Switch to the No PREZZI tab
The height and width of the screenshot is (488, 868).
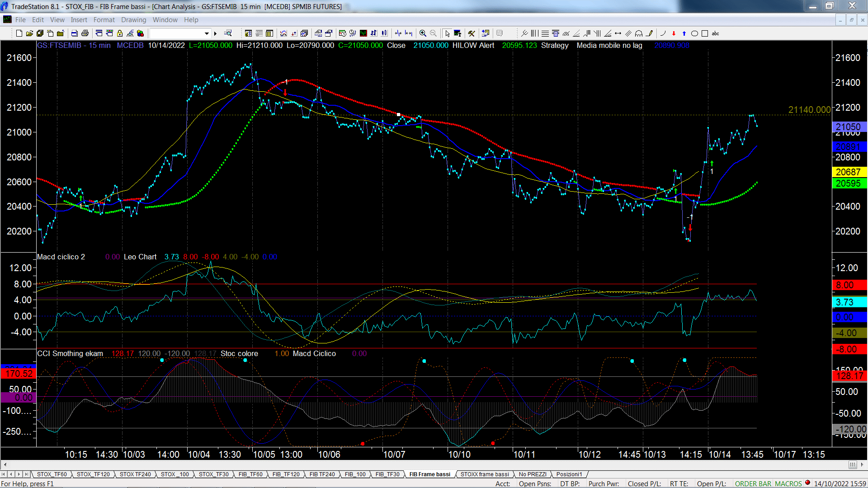coord(533,474)
